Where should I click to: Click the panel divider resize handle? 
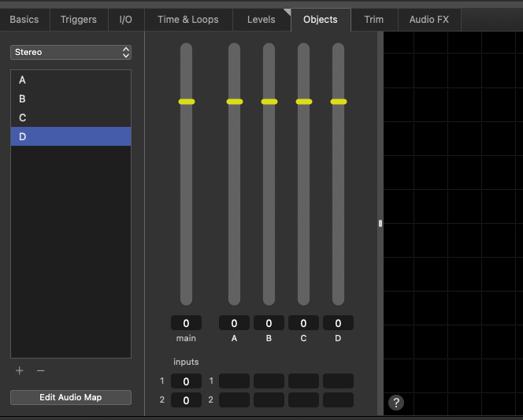click(380, 224)
